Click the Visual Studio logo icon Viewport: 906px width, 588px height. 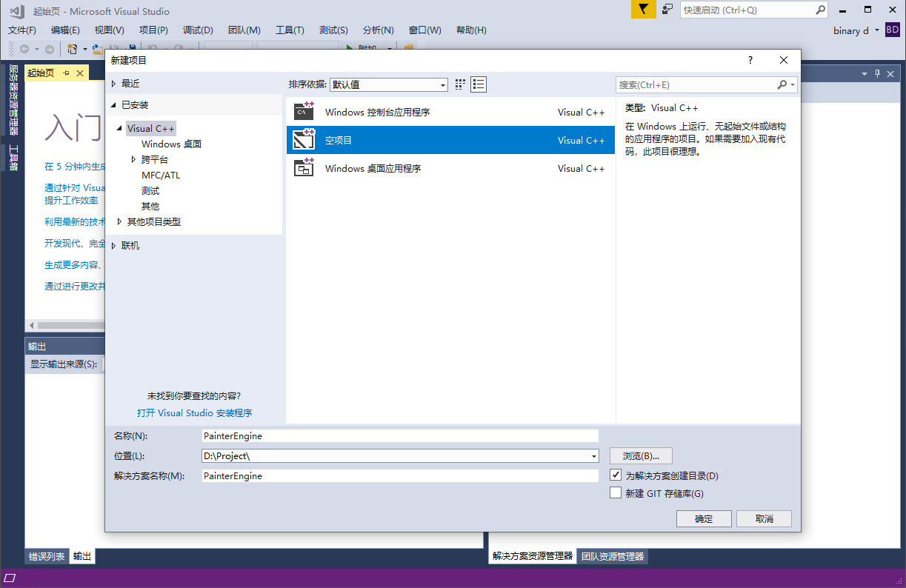click(18, 10)
